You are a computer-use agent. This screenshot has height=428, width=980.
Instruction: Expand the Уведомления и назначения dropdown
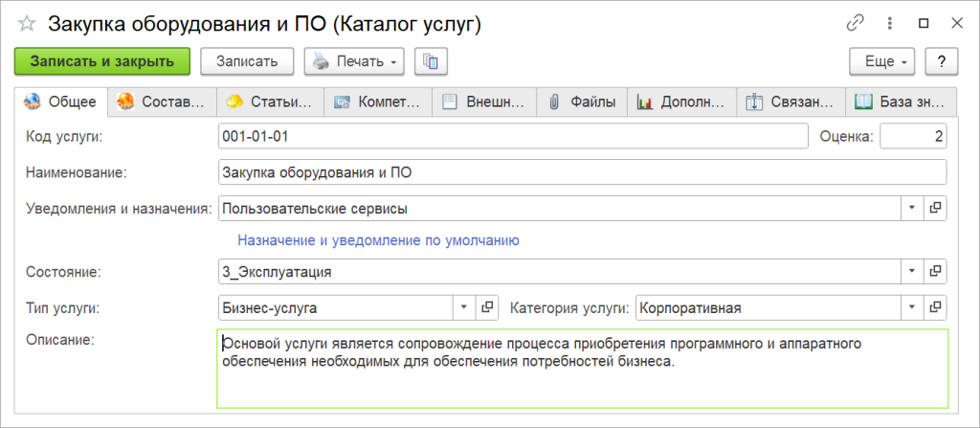[912, 207]
